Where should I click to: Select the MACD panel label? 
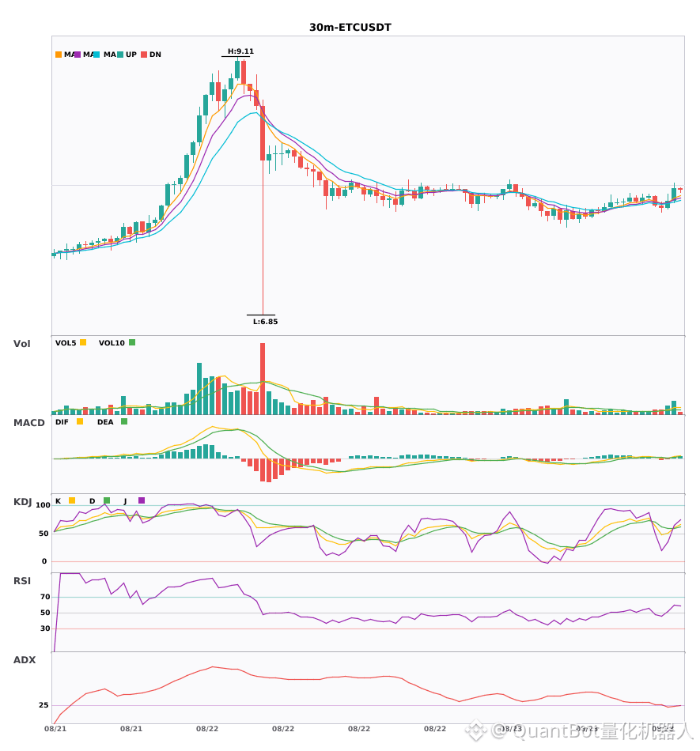tap(28, 423)
